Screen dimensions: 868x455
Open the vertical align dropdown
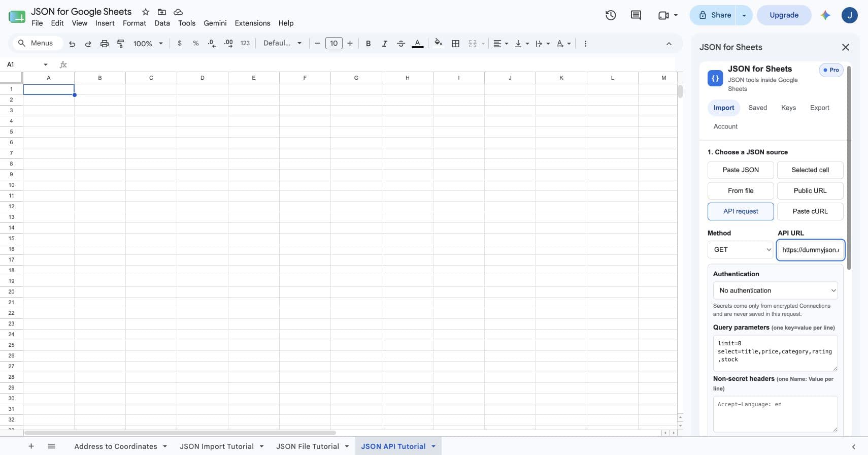coord(522,44)
